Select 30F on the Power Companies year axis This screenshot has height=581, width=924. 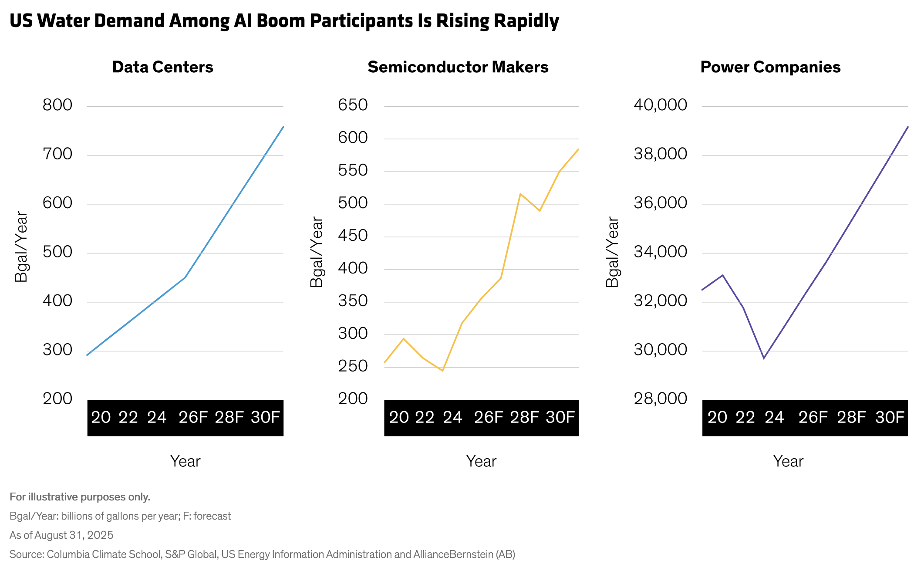coord(890,417)
